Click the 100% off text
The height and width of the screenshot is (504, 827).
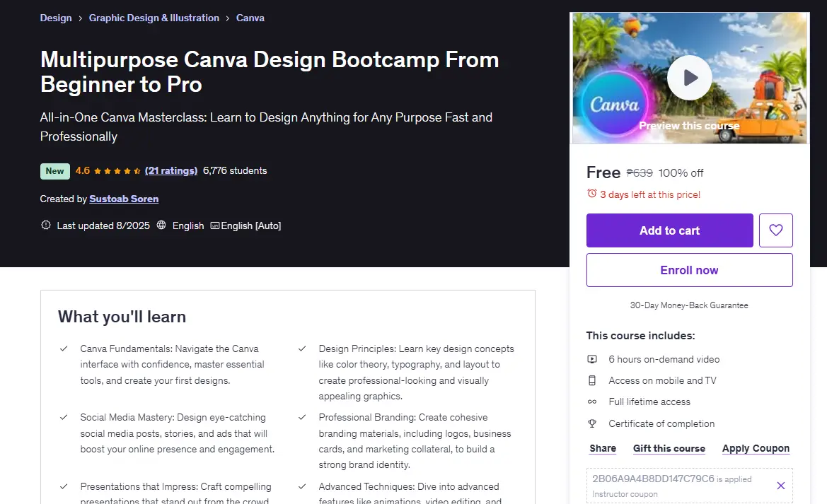point(681,173)
